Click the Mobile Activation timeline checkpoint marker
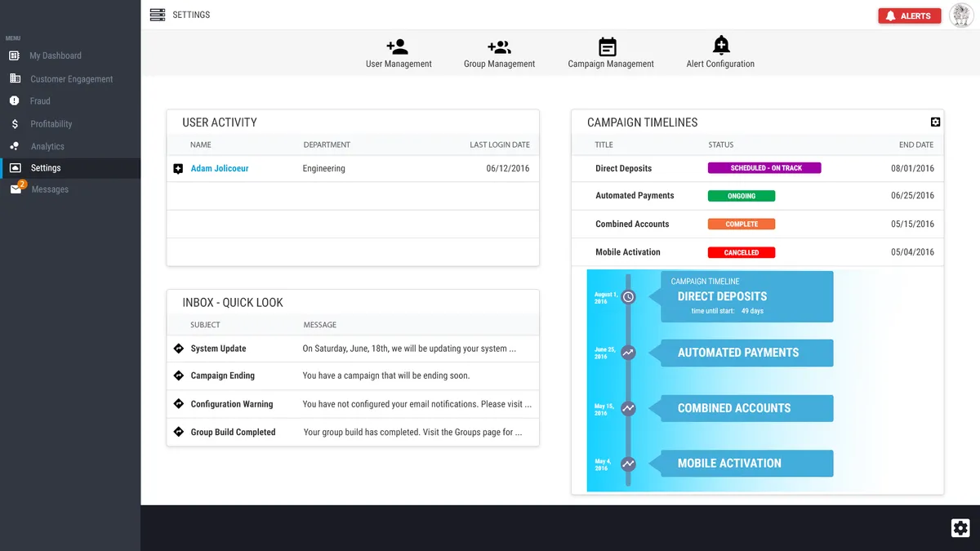980x551 pixels. (x=628, y=463)
